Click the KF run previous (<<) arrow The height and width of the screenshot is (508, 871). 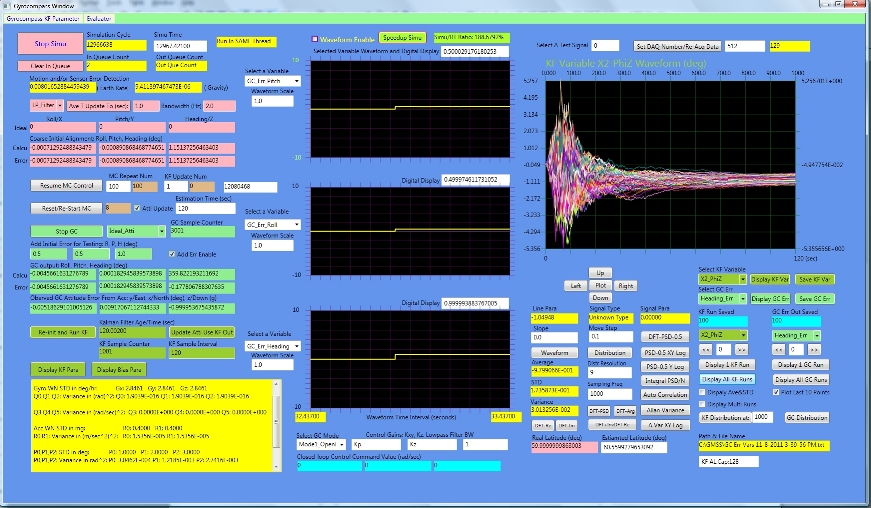(707, 350)
